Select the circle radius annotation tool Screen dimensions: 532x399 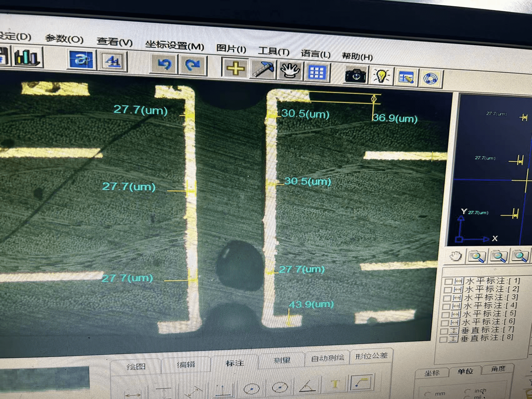click(251, 389)
